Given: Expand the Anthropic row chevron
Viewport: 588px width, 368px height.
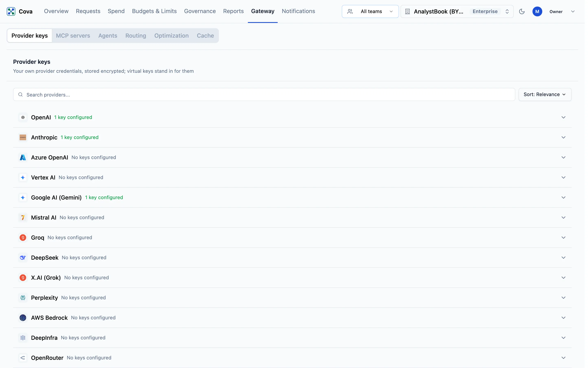Looking at the screenshot, I should coord(563,138).
